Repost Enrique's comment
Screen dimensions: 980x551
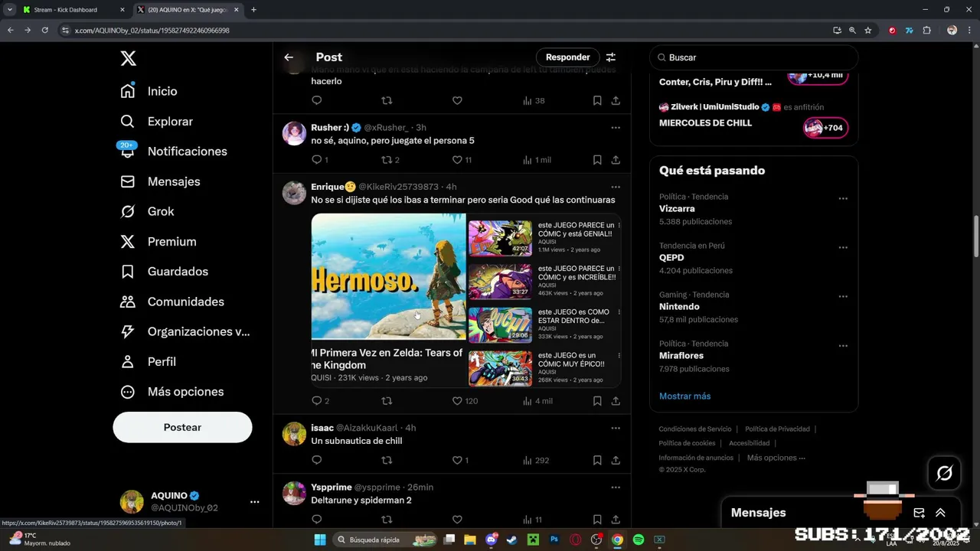[x=387, y=401]
